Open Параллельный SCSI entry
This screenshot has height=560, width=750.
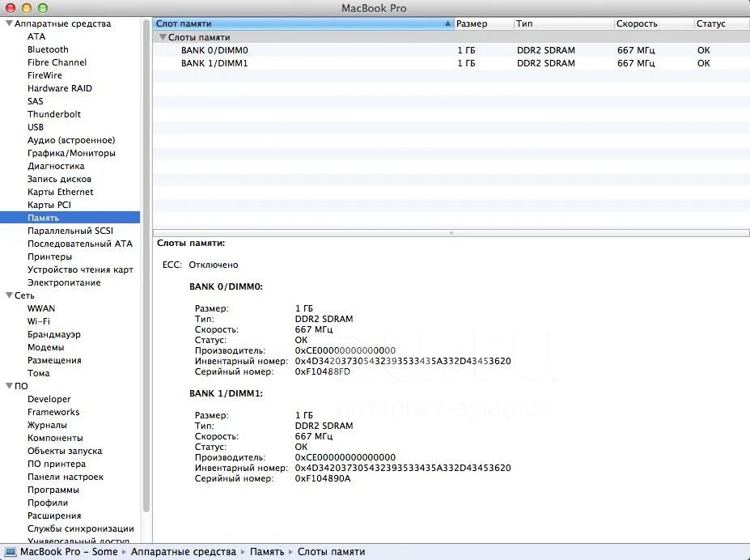70,231
